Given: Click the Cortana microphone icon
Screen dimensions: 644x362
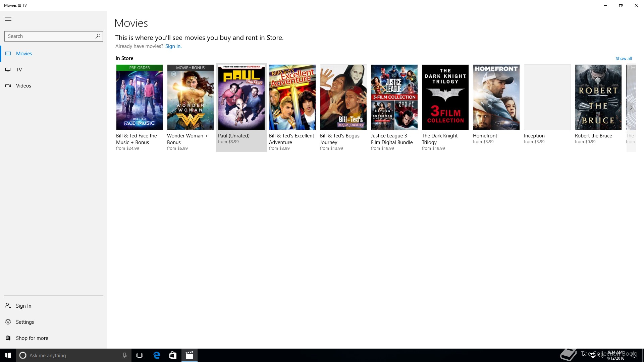Looking at the screenshot, I should pyautogui.click(x=124, y=355).
